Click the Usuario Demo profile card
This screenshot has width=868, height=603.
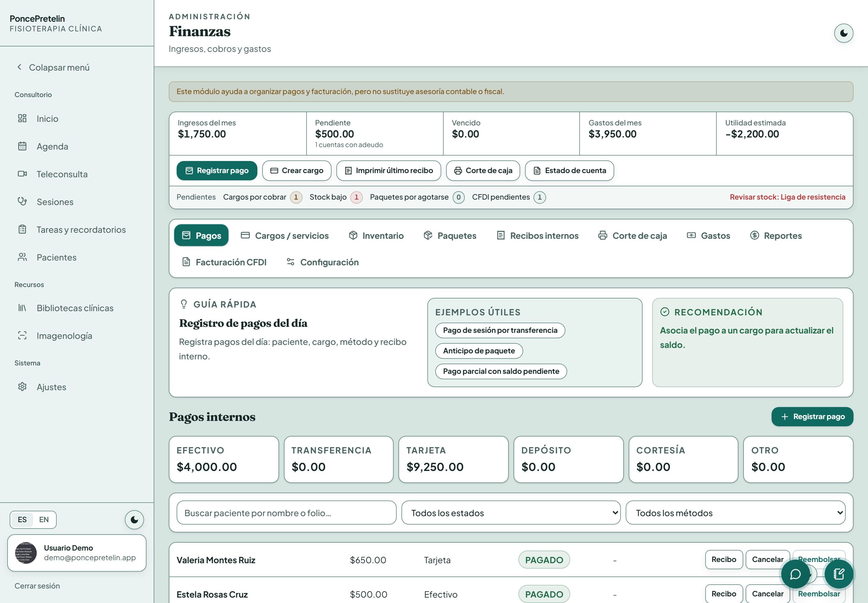pyautogui.click(x=77, y=553)
